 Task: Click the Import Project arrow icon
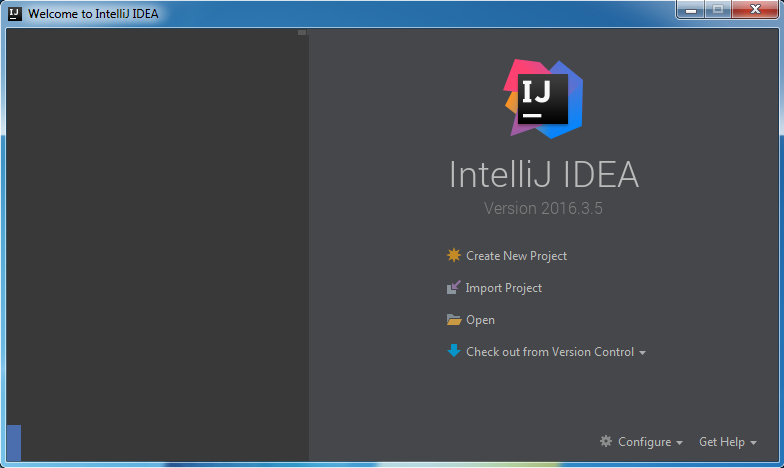(x=454, y=288)
